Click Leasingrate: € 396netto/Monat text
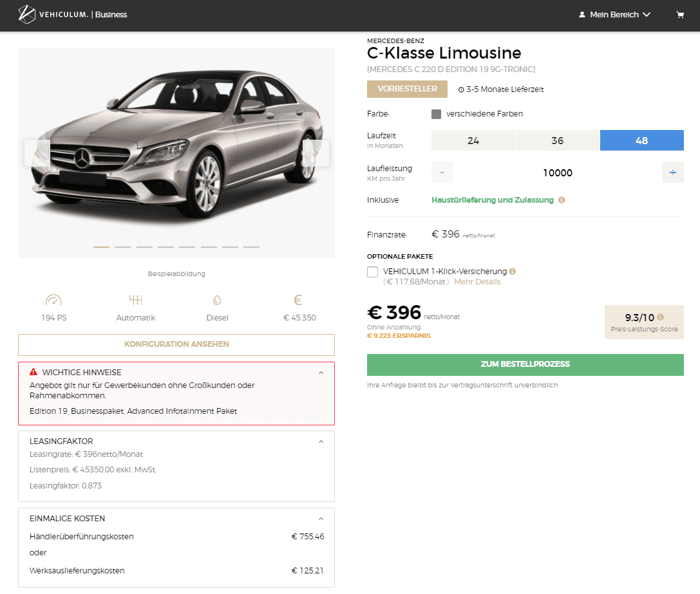700x594 pixels. pyautogui.click(x=86, y=454)
